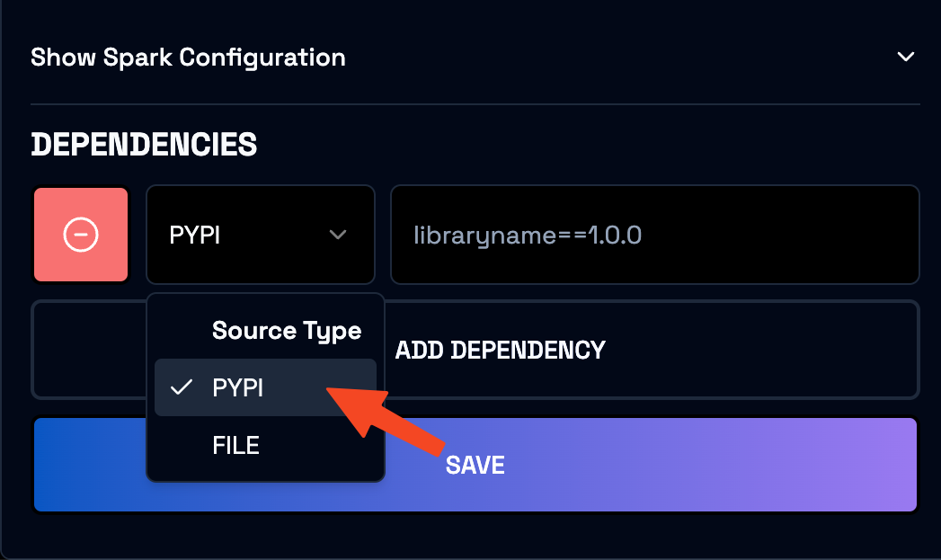This screenshot has height=560, width=941.
Task: Click the Source Type menu header
Action: pyautogui.click(x=286, y=330)
